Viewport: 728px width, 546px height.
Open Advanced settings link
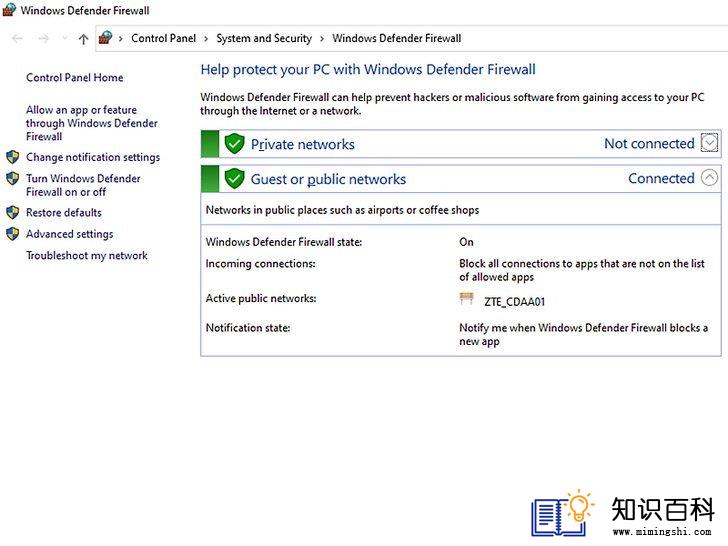70,234
